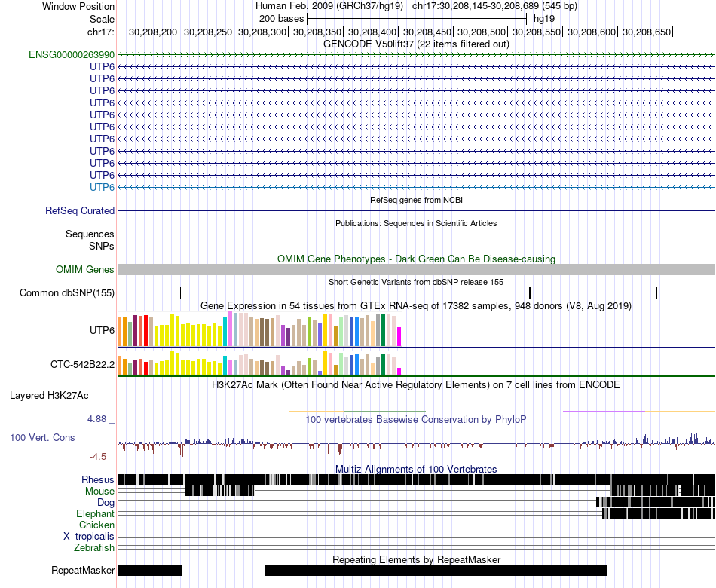716x588 pixels.
Task: Click the first orange bar in UTP6 chart
Action: 120,332
